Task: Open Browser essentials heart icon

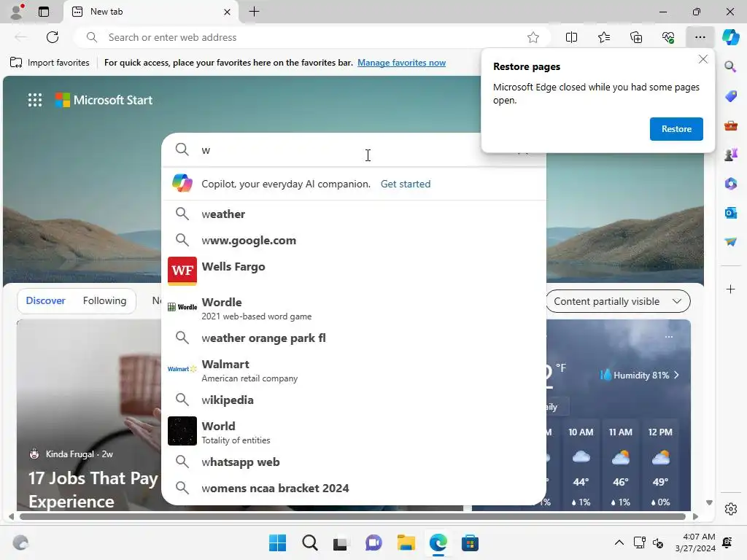Action: 668,37
